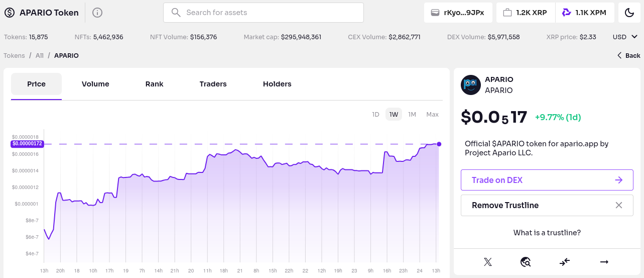Open the globe search explorer icon
The width and height of the screenshot is (644, 278).
526,262
